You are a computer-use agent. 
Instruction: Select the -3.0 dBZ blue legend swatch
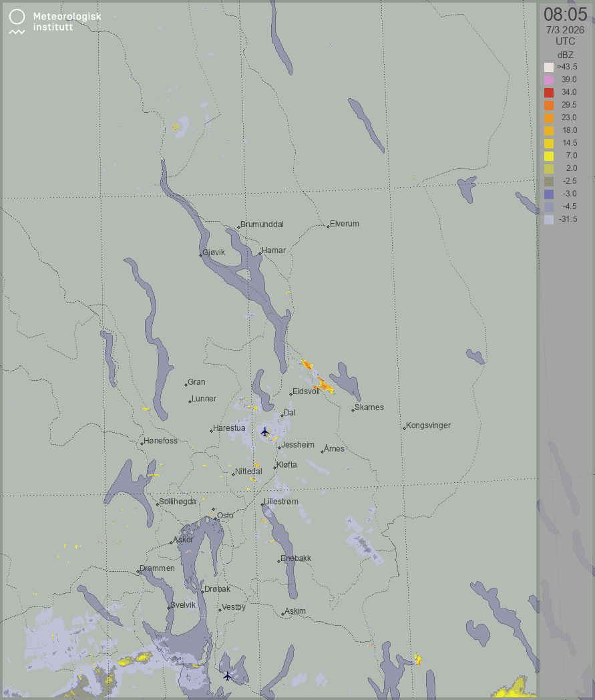point(549,194)
